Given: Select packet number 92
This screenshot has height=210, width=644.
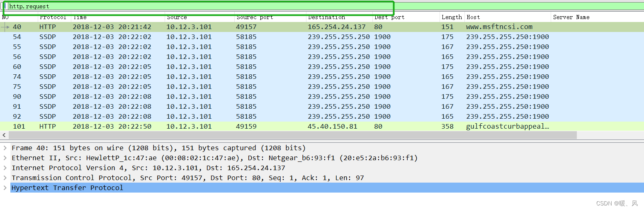Looking at the screenshot, I should click(x=322, y=117).
